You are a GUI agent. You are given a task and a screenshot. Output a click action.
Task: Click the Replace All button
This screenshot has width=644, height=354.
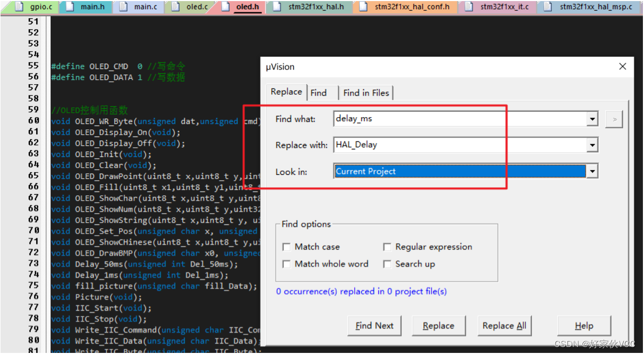504,325
